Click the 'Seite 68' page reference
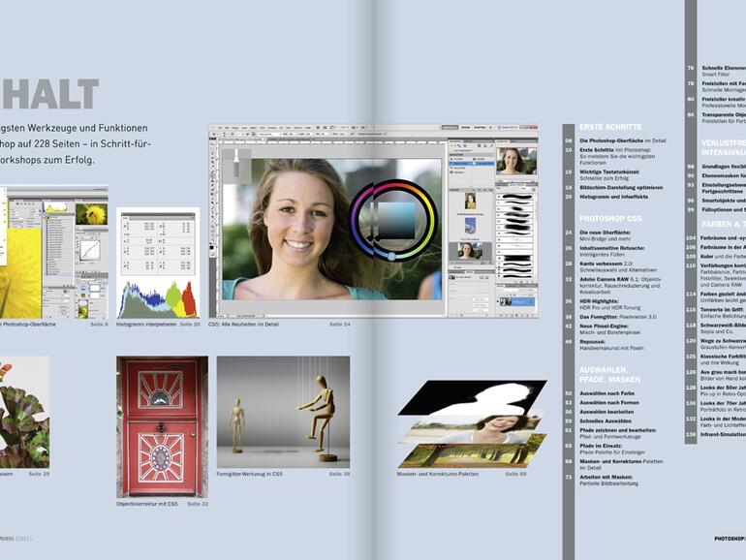 [x=515, y=474]
